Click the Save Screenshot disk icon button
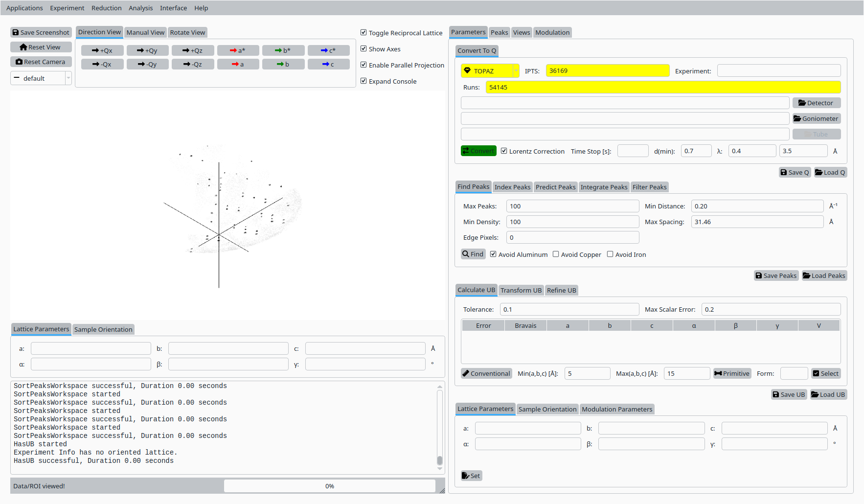This screenshot has width=864, height=504. (x=41, y=32)
